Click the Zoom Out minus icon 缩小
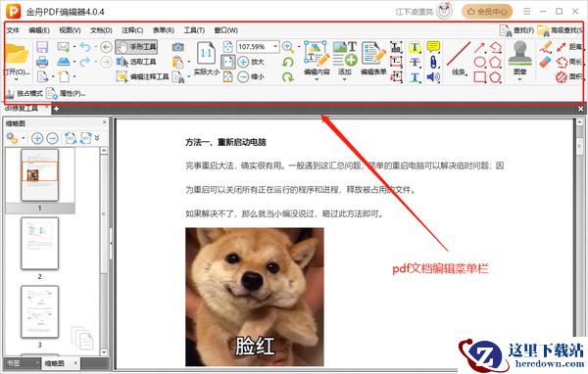Image resolution: width=588 pixels, height=374 pixels. tap(243, 76)
